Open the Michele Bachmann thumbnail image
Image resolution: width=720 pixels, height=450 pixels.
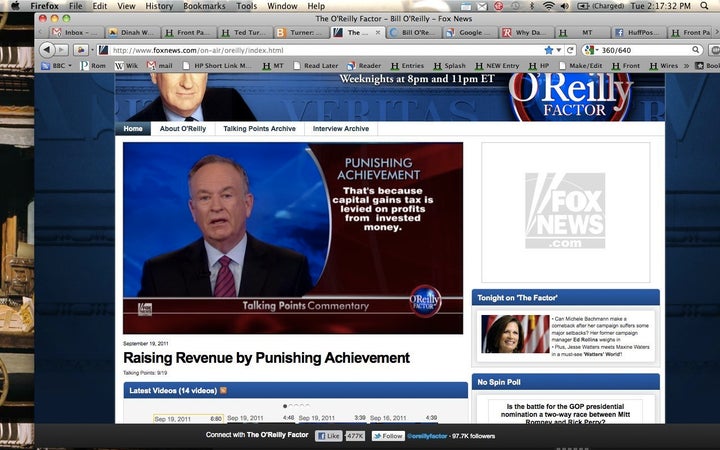[x=515, y=334]
